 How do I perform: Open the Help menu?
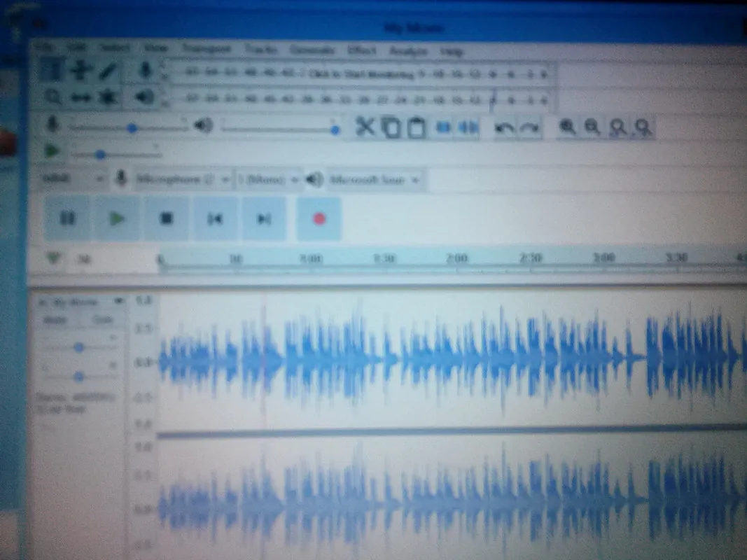point(451,51)
